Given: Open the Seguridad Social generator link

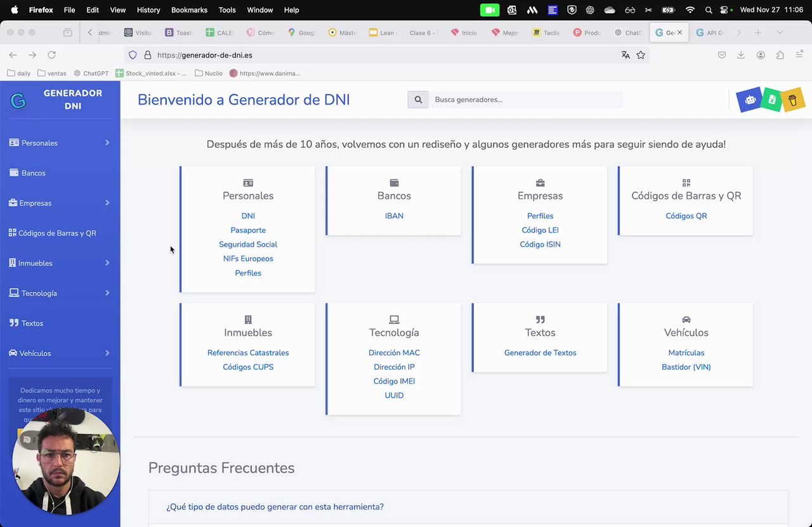Looking at the screenshot, I should tap(248, 244).
